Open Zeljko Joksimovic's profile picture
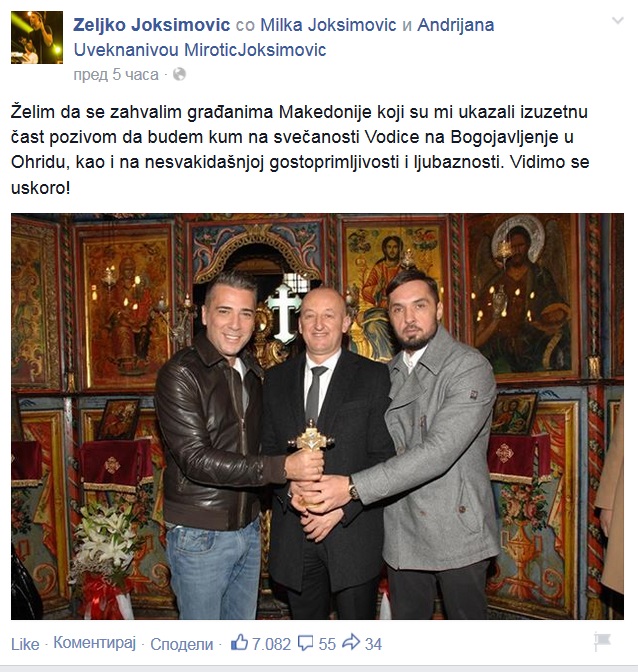This screenshot has width=638, height=672. pos(37,38)
